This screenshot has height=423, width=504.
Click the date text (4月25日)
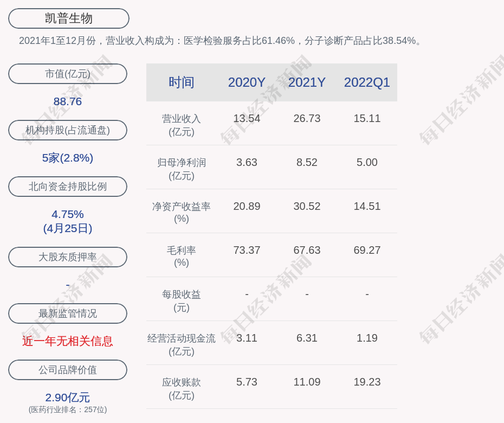68,228
